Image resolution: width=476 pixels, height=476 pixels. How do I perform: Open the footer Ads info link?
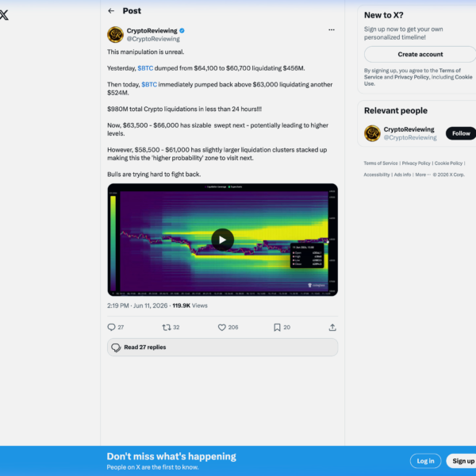click(402, 175)
